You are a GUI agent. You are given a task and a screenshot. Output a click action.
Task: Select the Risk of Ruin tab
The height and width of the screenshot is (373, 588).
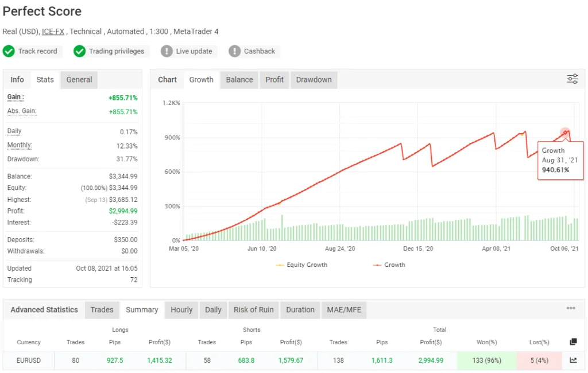[x=253, y=310]
